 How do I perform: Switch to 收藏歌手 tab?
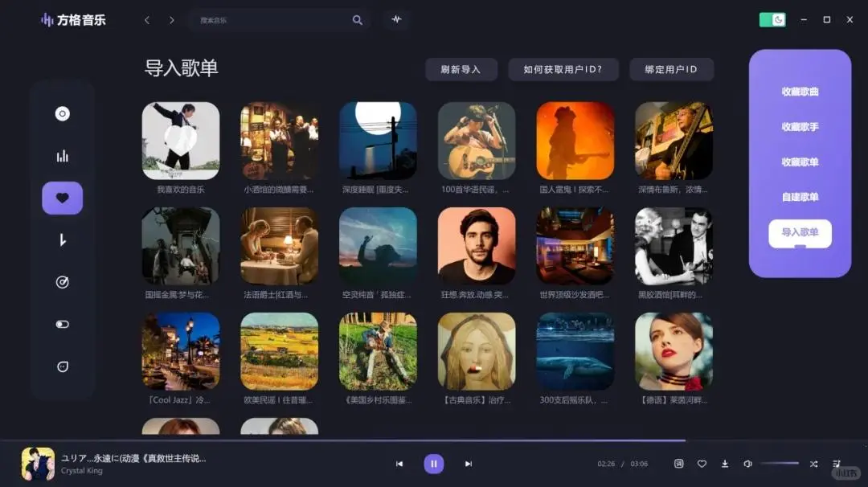click(x=799, y=126)
